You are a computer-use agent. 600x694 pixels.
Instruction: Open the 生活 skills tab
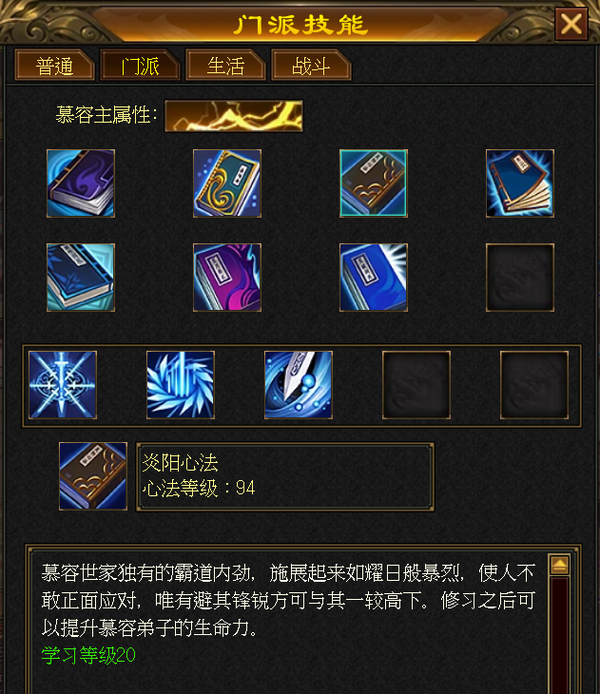(x=226, y=65)
